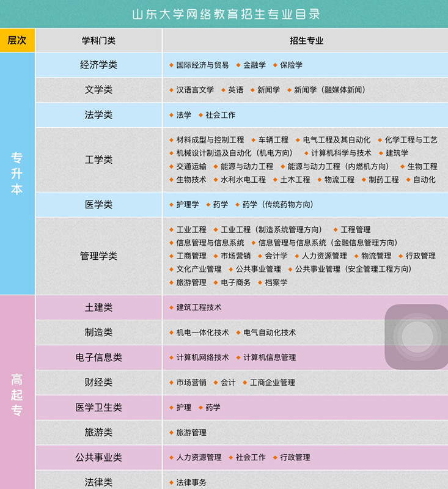Select the major 英语
Screen dimensions: 448x489
[235, 90]
